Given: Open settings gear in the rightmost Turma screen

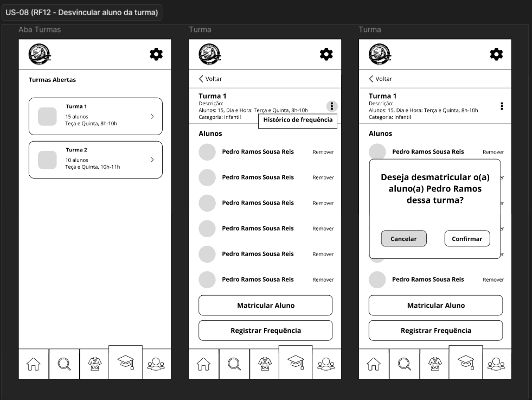Looking at the screenshot, I should [x=496, y=54].
